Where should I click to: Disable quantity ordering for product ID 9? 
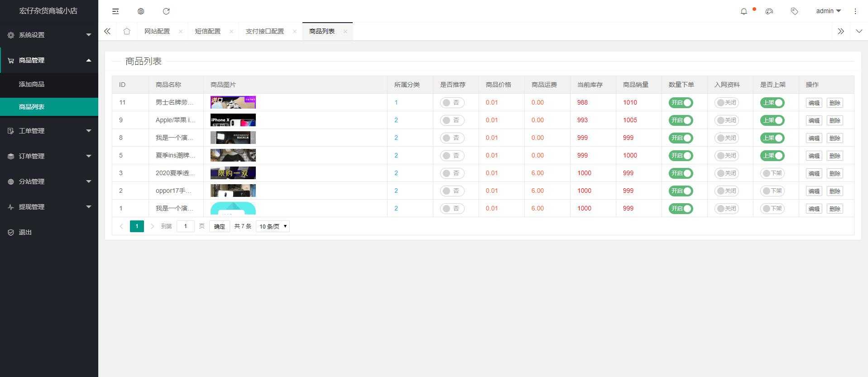681,120
